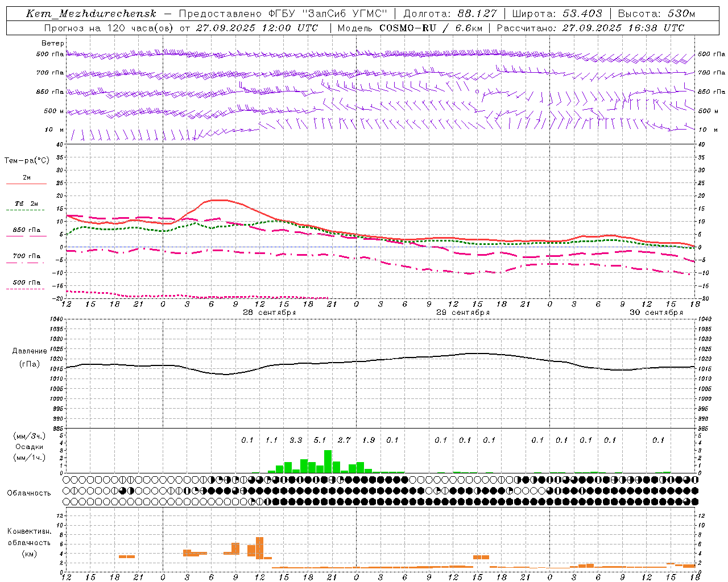Click the 2м temperature legend entry

[27, 178]
